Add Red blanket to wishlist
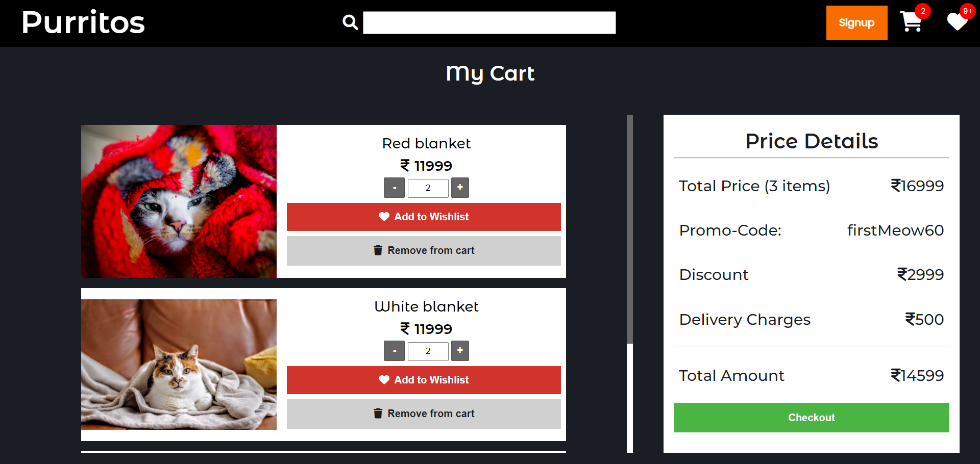Screen dimensions: 980x464 tap(424, 217)
